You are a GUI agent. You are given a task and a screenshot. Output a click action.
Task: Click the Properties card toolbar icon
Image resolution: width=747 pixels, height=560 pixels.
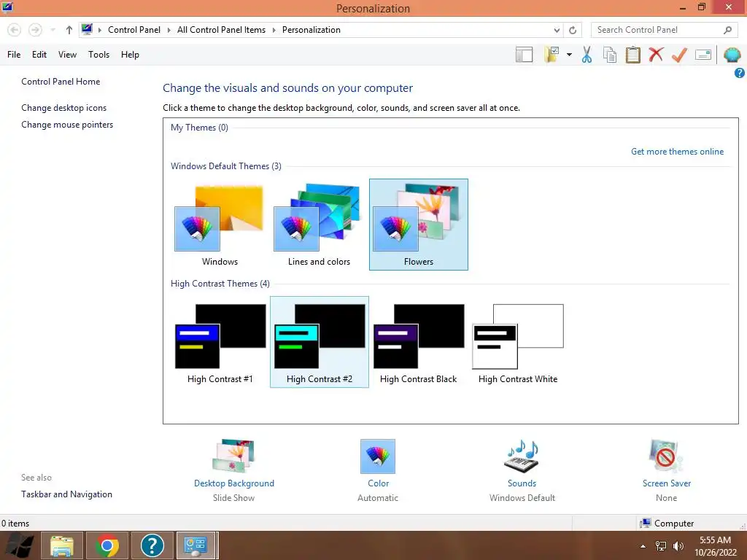click(703, 55)
